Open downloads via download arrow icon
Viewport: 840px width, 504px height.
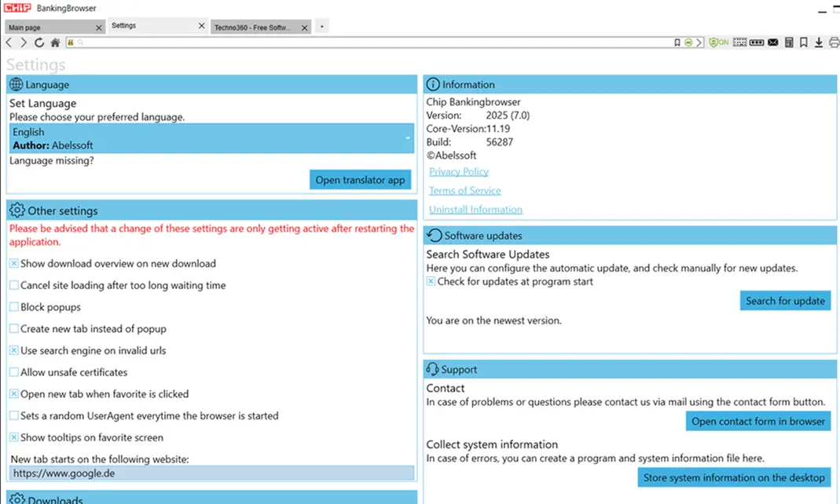818,42
